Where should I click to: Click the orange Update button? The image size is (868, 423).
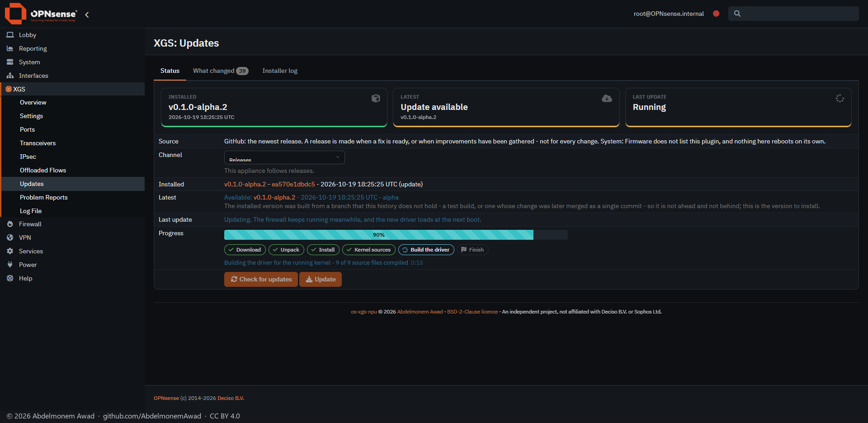click(x=321, y=279)
